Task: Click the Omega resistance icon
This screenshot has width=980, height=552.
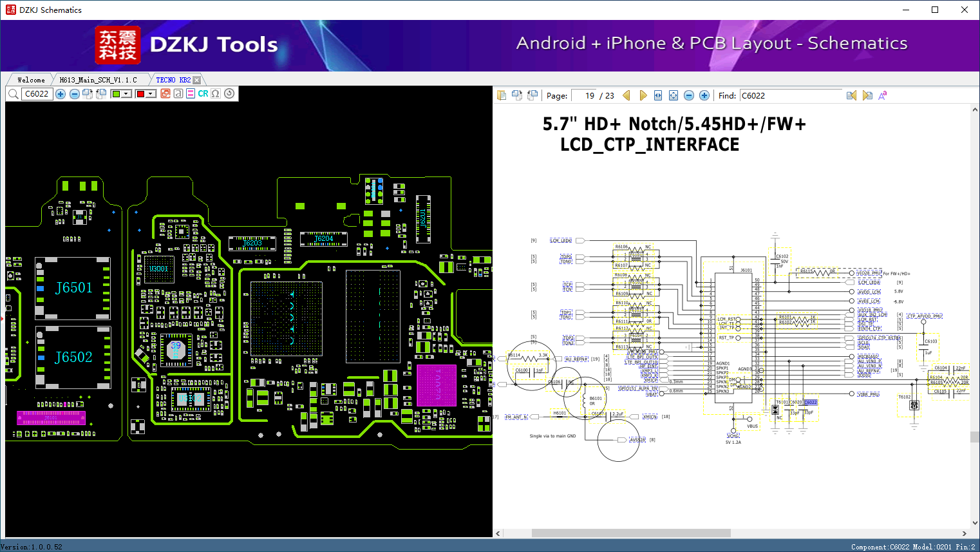Action: point(216,94)
